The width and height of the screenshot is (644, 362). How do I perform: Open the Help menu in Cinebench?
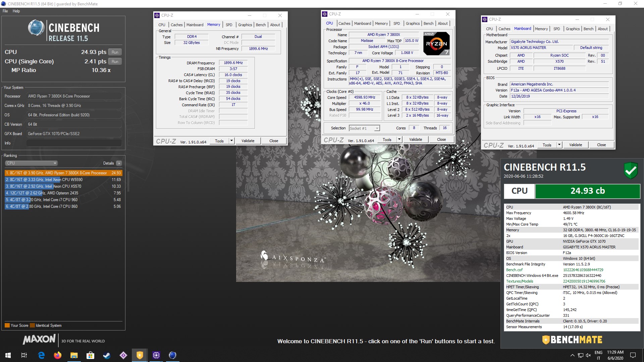point(16,11)
